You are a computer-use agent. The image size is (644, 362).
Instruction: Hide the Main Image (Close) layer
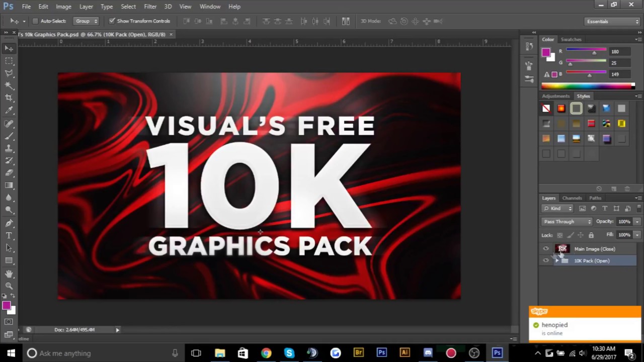pos(546,249)
